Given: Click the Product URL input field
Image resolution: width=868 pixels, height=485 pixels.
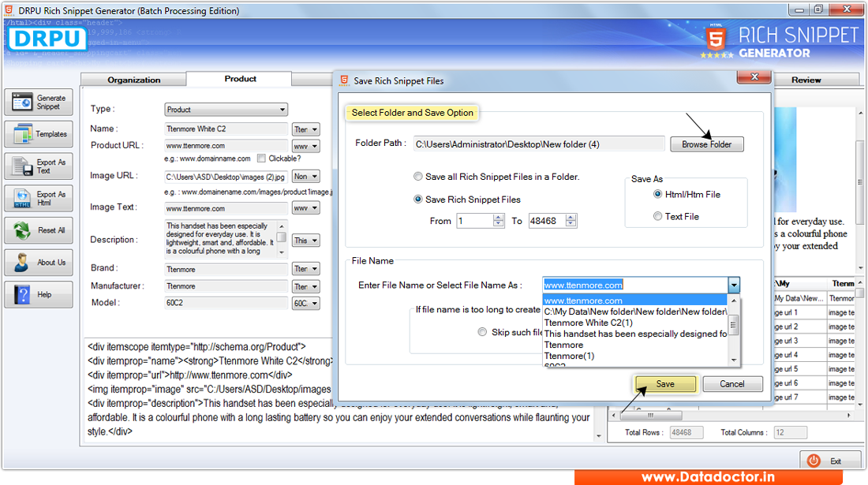Looking at the screenshot, I should click(x=226, y=146).
